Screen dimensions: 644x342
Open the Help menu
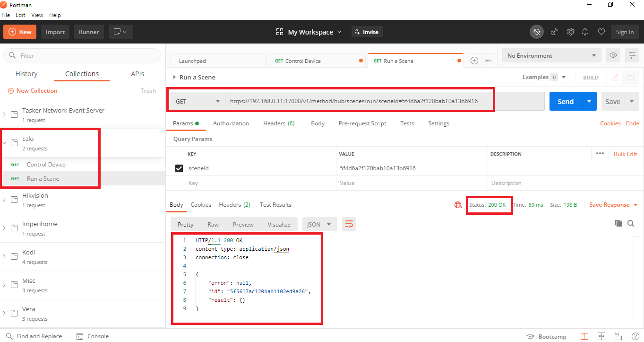pos(55,15)
